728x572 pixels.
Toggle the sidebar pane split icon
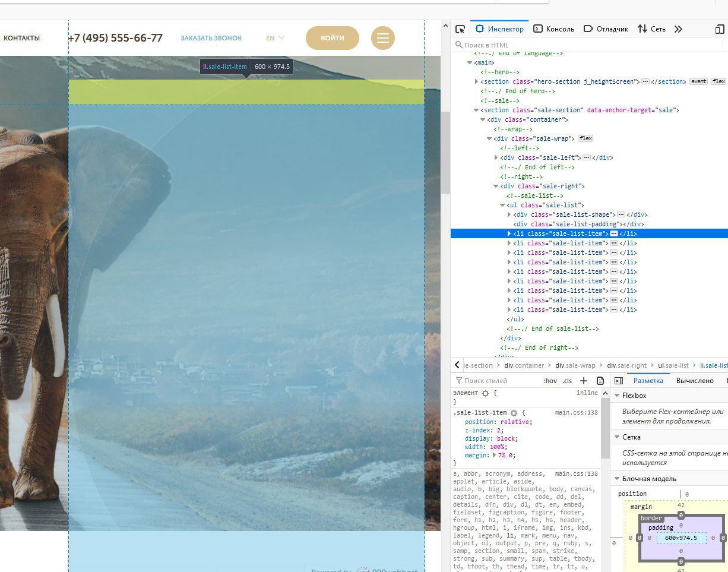coord(618,381)
